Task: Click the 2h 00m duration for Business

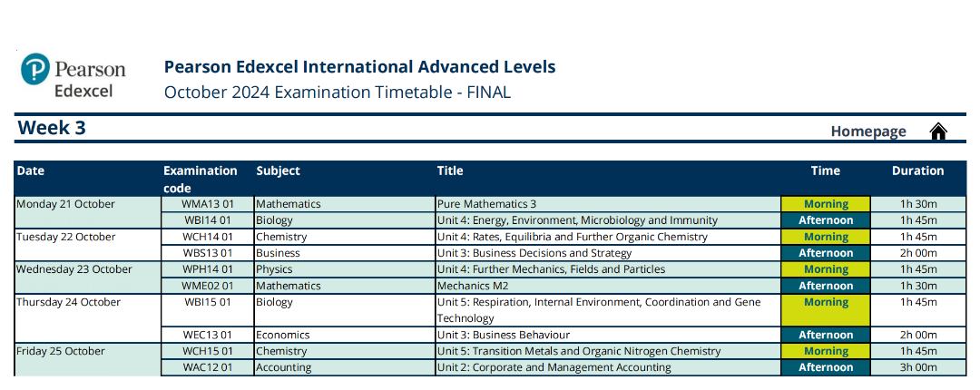Action: [918, 253]
